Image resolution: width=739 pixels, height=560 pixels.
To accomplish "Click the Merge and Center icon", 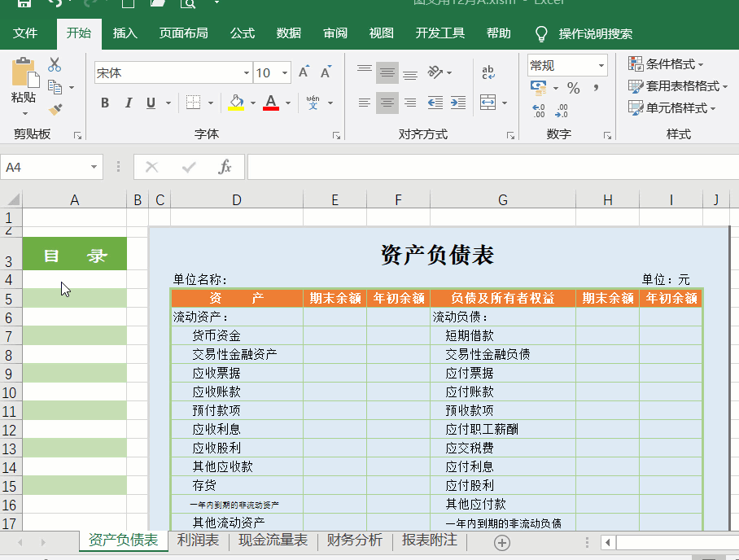I will [x=488, y=103].
